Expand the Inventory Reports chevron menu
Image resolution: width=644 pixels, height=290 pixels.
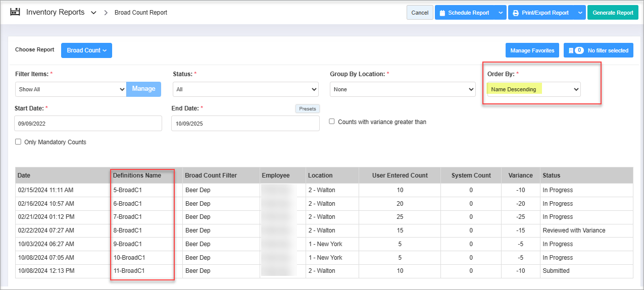point(93,13)
